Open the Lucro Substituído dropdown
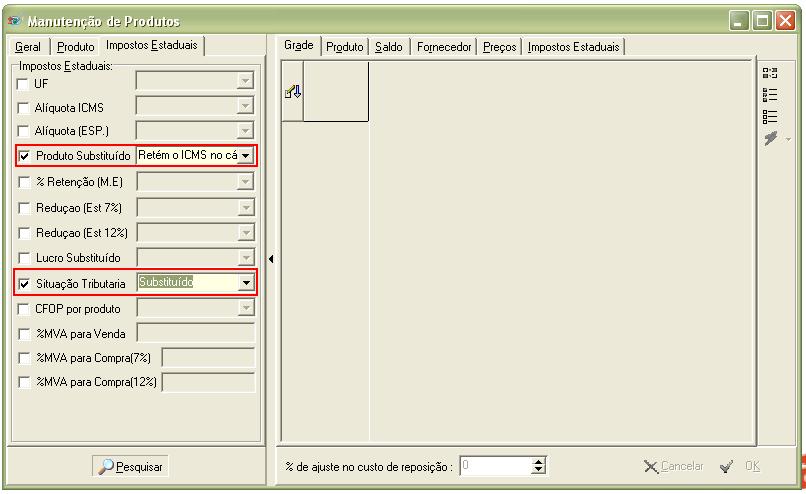The image size is (806, 494). pyautogui.click(x=246, y=257)
